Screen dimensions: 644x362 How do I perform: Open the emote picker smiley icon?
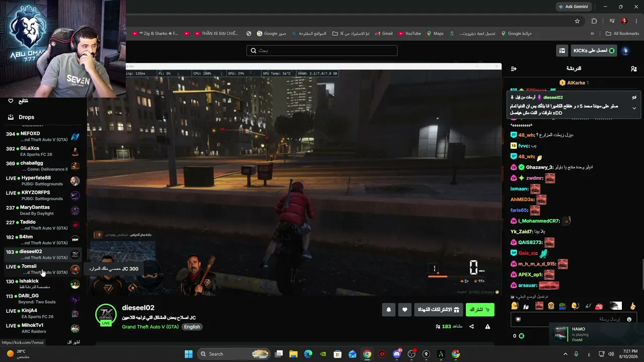point(629,319)
